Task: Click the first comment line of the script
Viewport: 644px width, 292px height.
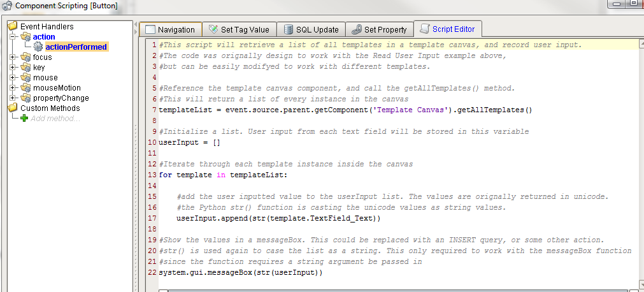Action: coord(371,45)
